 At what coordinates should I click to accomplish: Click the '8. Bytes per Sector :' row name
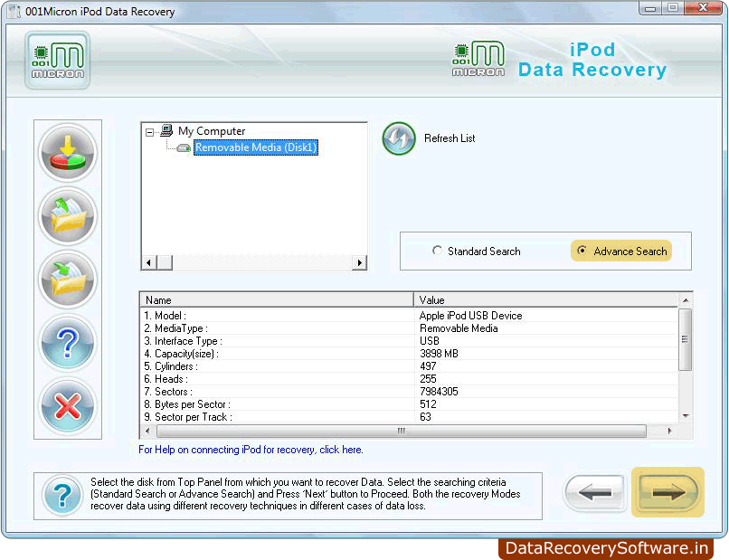187,404
